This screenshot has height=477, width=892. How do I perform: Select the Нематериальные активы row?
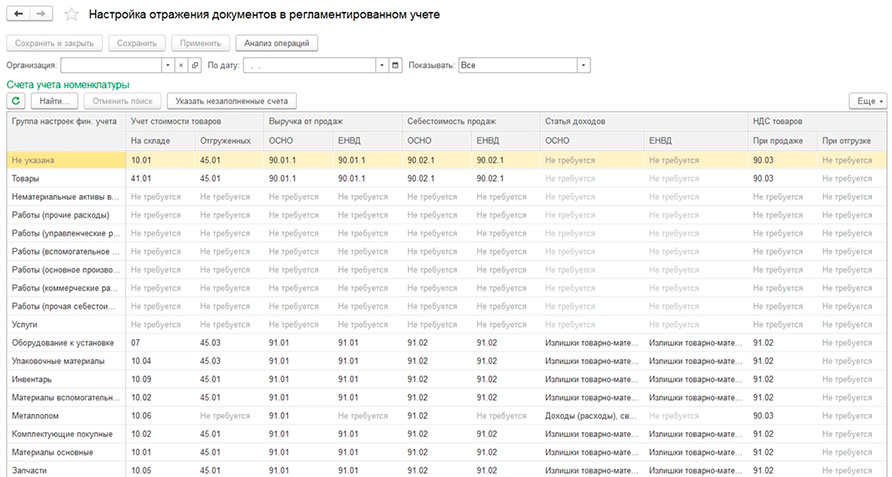coord(447,197)
